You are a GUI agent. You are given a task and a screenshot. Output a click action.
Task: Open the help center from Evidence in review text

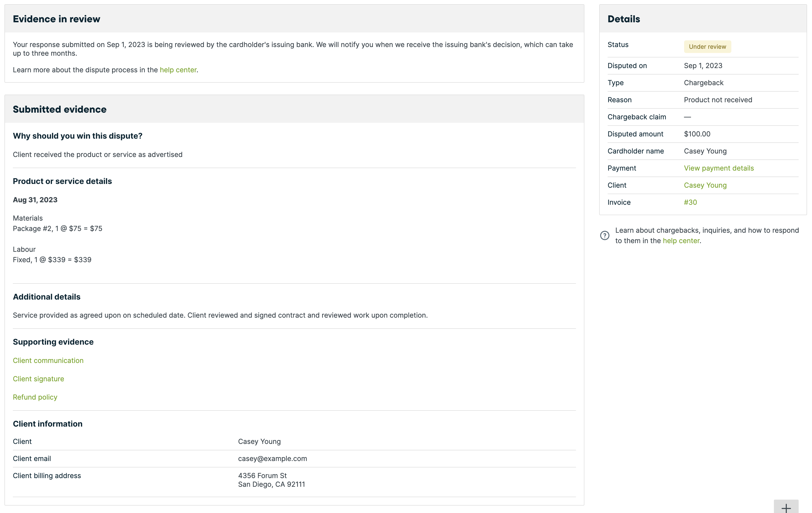click(x=178, y=70)
